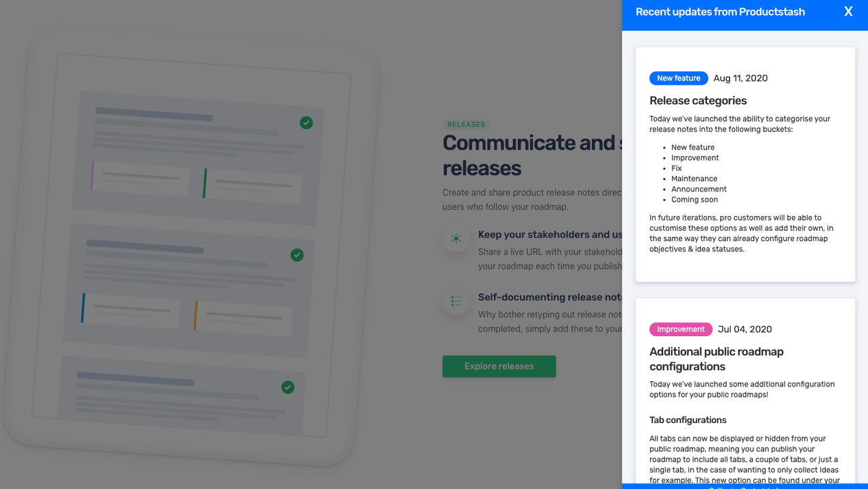Click the 'Improvement' list item

[x=695, y=158]
